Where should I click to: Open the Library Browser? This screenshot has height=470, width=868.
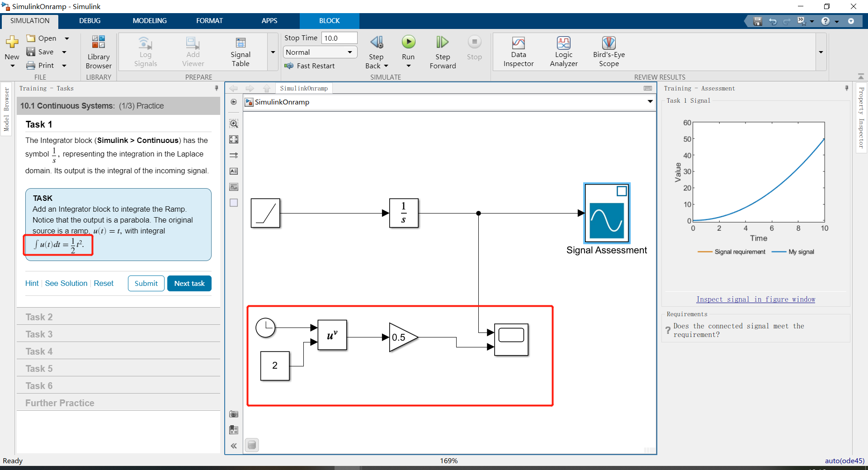click(98, 51)
